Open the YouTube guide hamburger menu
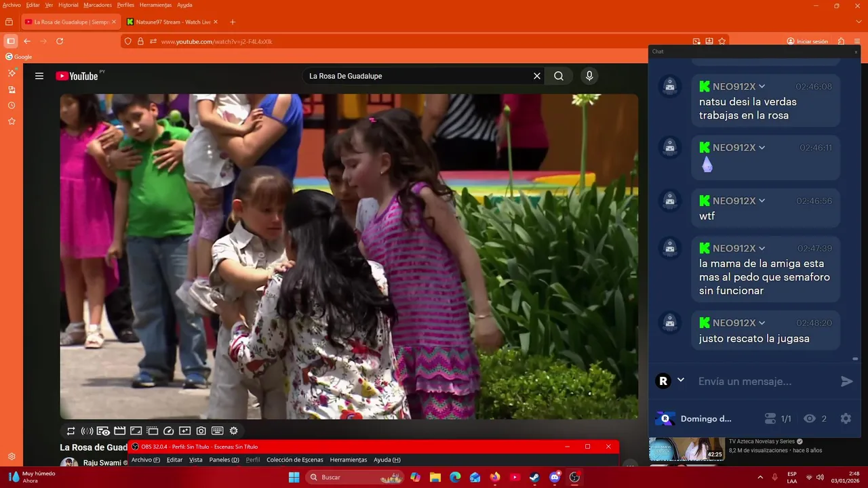This screenshot has width=868, height=488. 39,76
